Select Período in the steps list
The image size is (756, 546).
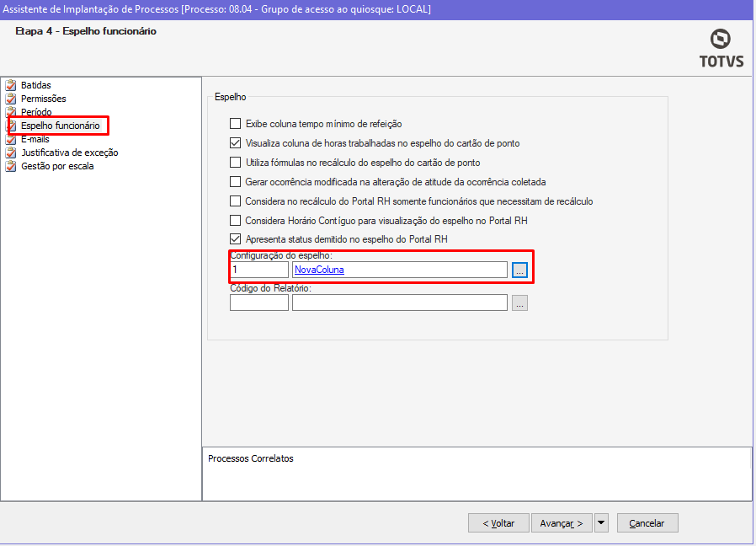[x=36, y=112]
